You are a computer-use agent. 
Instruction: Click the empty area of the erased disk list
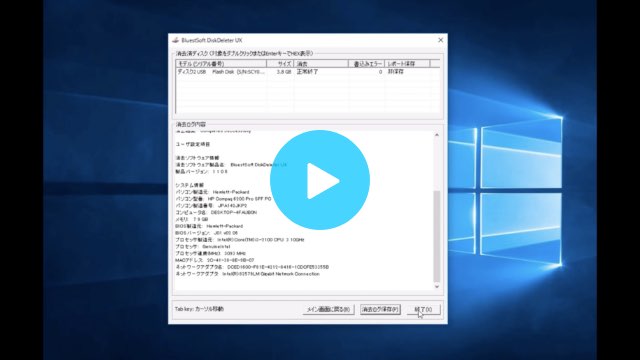308,95
